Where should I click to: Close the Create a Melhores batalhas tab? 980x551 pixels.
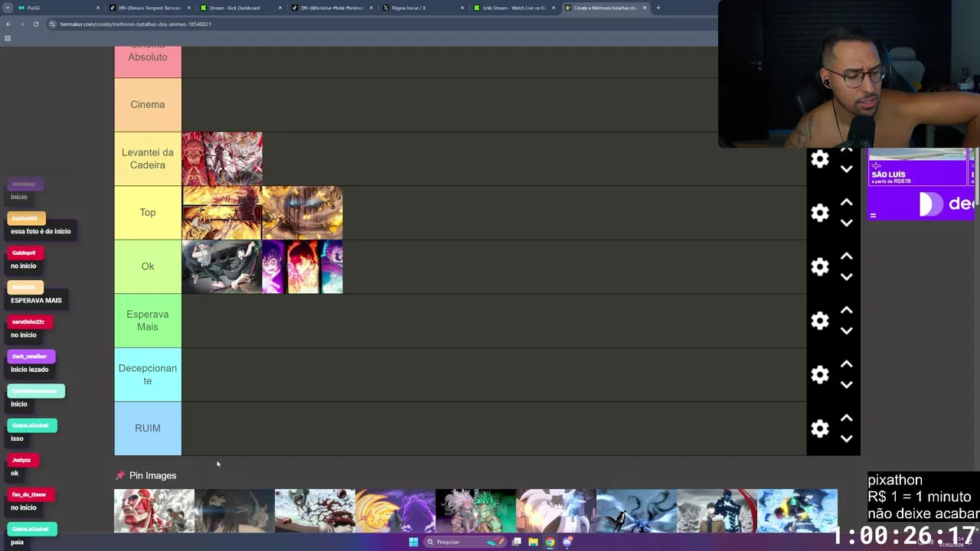click(645, 8)
